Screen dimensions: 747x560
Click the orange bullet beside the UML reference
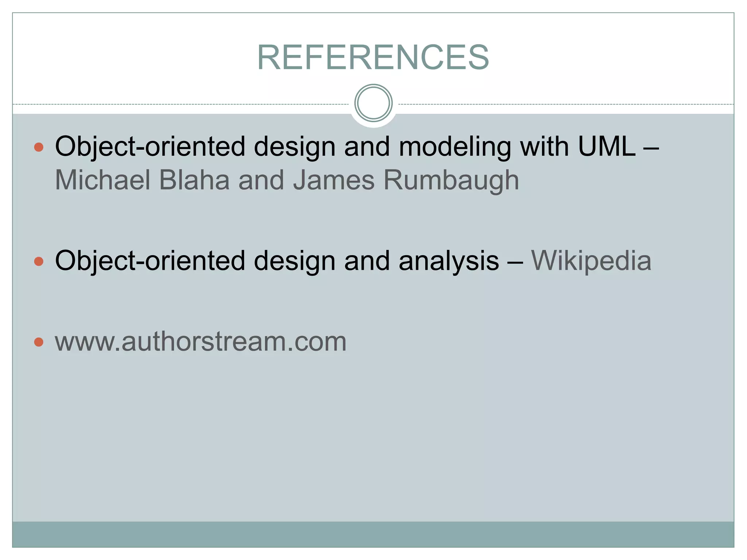(39, 147)
